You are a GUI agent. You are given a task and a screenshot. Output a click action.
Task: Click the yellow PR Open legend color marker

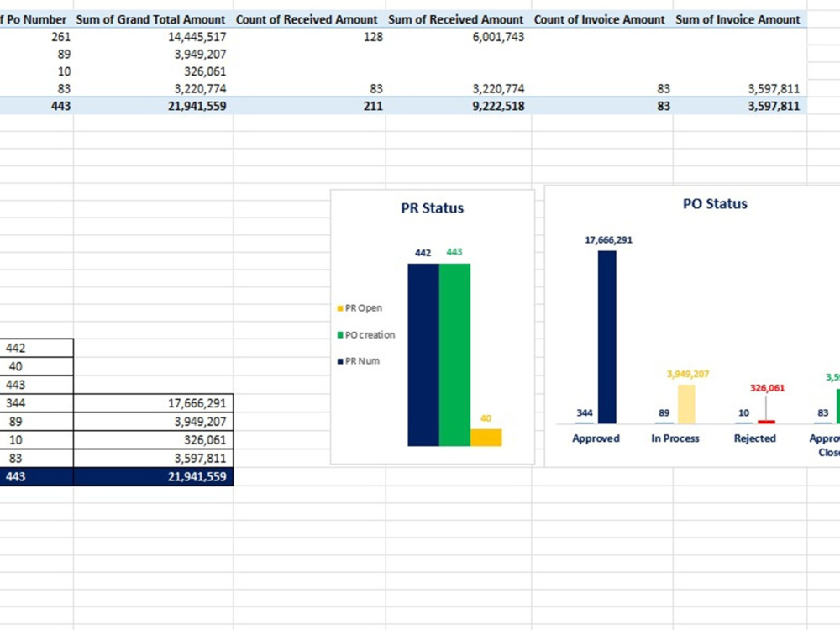(x=340, y=308)
